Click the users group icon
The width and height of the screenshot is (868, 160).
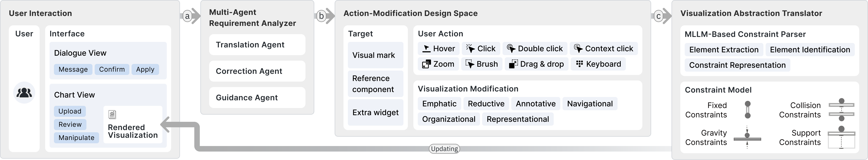click(24, 92)
